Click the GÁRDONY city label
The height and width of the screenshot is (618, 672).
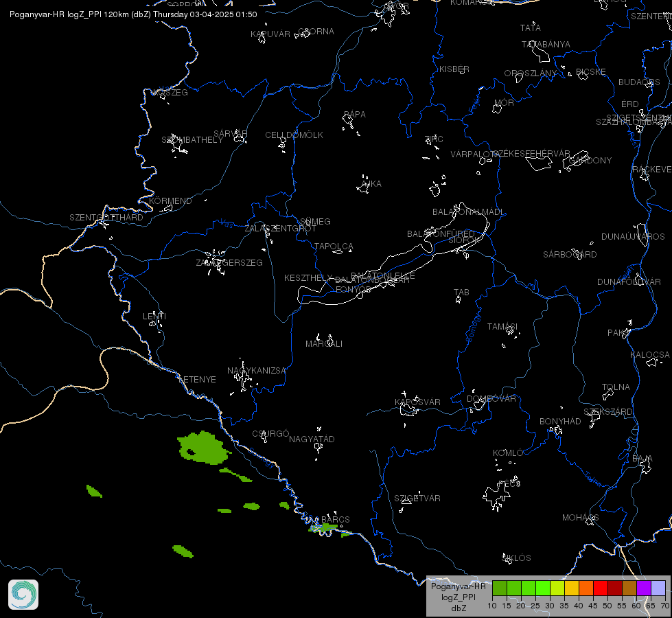590,161
